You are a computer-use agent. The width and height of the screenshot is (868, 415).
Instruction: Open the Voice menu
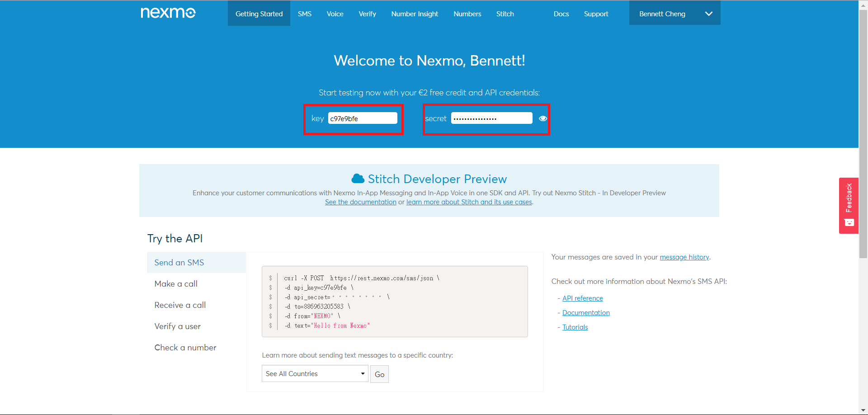(335, 14)
